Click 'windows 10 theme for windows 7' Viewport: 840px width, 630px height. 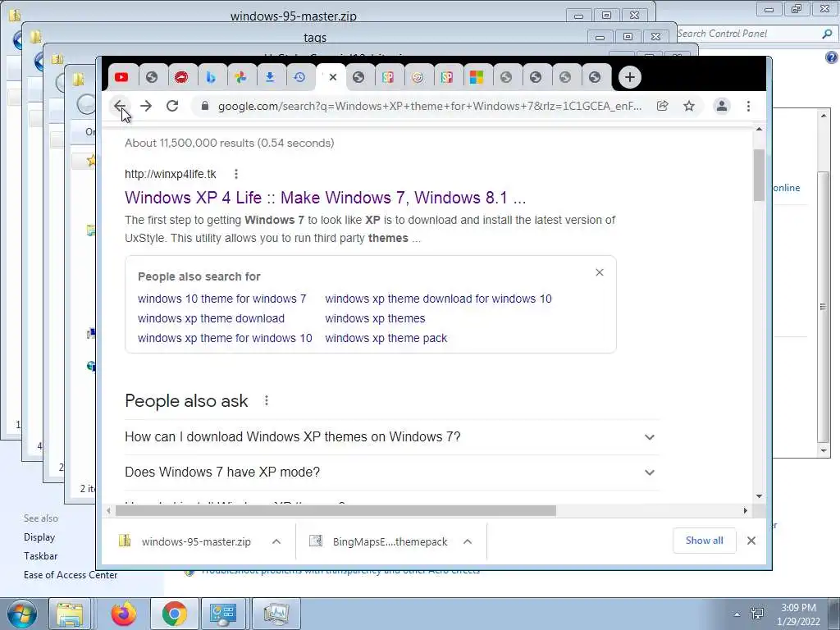pyautogui.click(x=221, y=299)
